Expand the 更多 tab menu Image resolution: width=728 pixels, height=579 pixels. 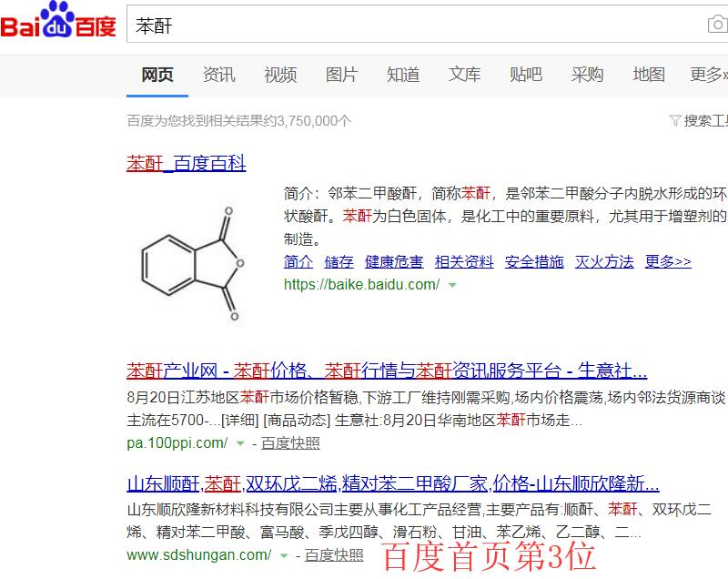[x=709, y=75]
